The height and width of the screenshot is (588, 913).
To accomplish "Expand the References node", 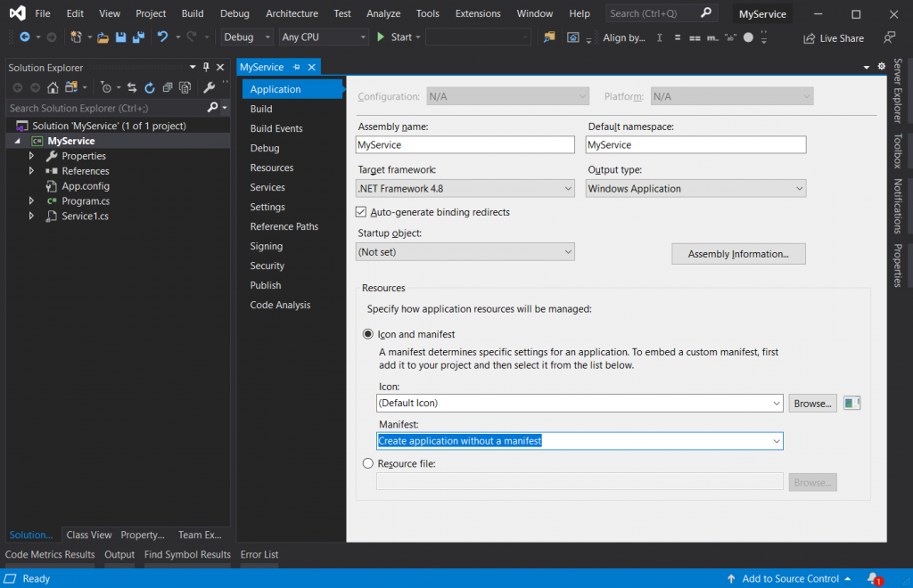I will pos(31,171).
